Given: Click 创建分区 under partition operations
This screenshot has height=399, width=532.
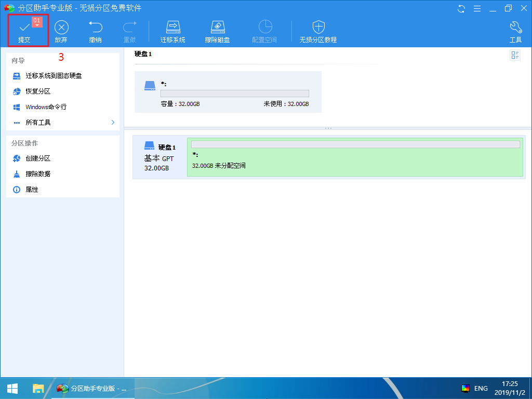Looking at the screenshot, I should (x=38, y=158).
